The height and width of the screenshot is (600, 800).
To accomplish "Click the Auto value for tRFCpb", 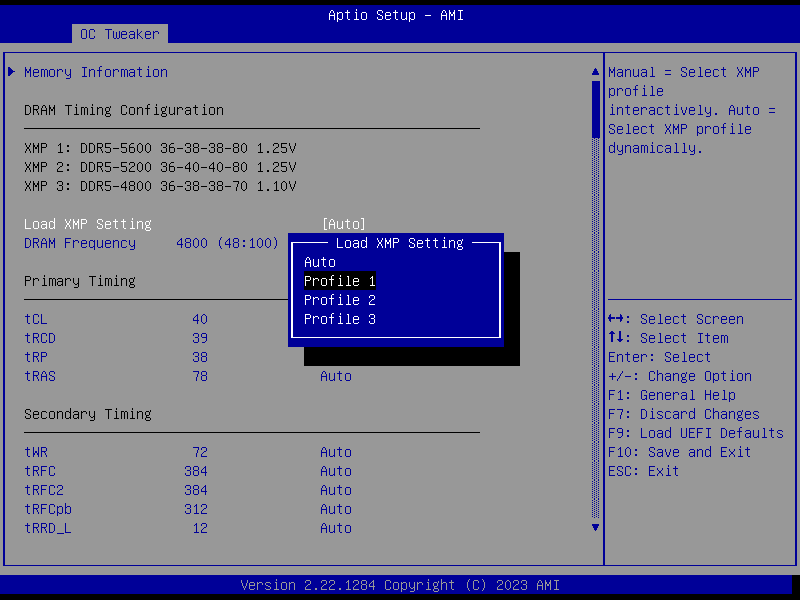I will (336, 509).
